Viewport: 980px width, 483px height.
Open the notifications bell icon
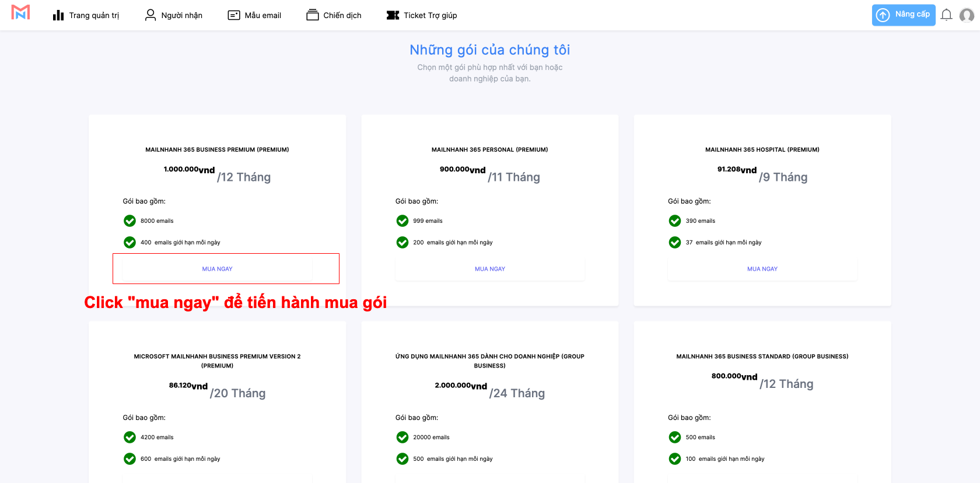pyautogui.click(x=946, y=15)
